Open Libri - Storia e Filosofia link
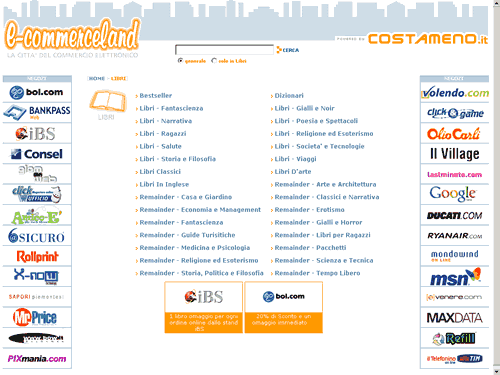Screen dimensions: 500x375 (x=178, y=159)
